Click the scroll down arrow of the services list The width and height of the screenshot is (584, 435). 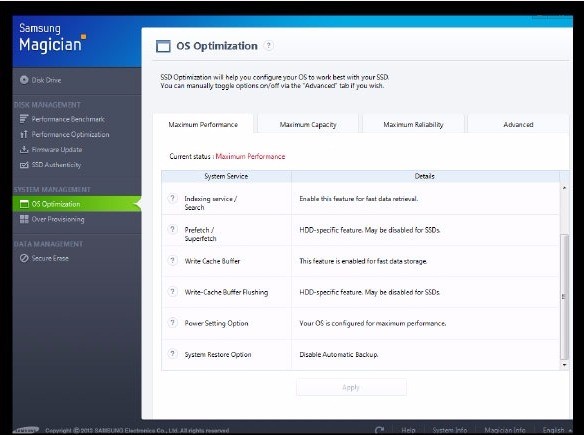tap(564, 365)
